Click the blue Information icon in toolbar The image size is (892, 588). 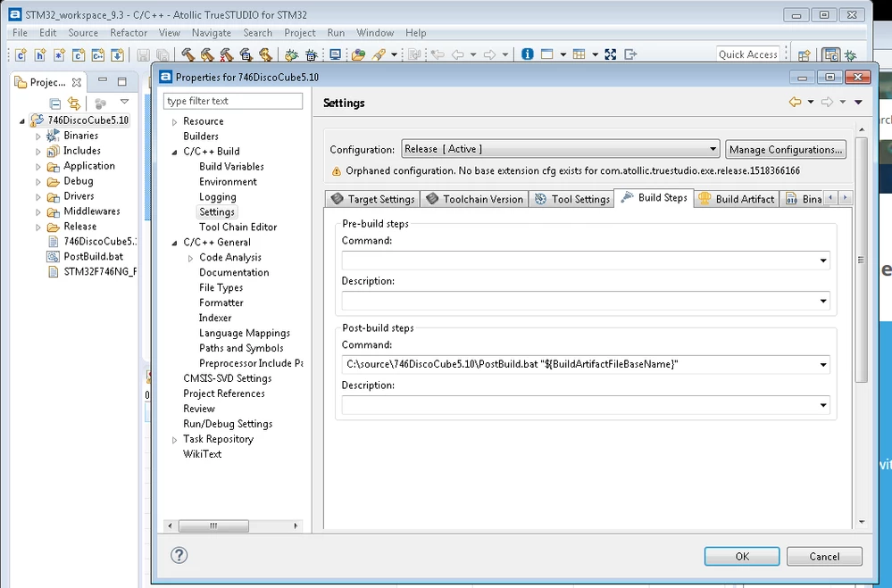[x=528, y=54]
